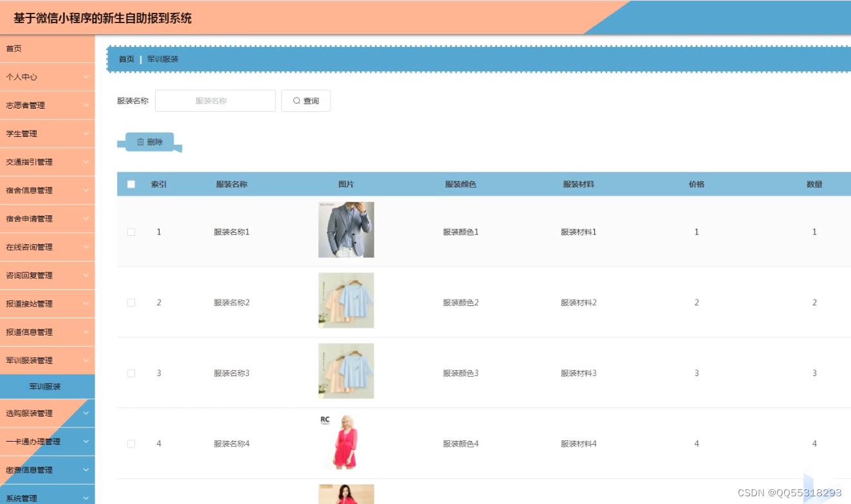Click the 服装颜色 column header

point(461,184)
